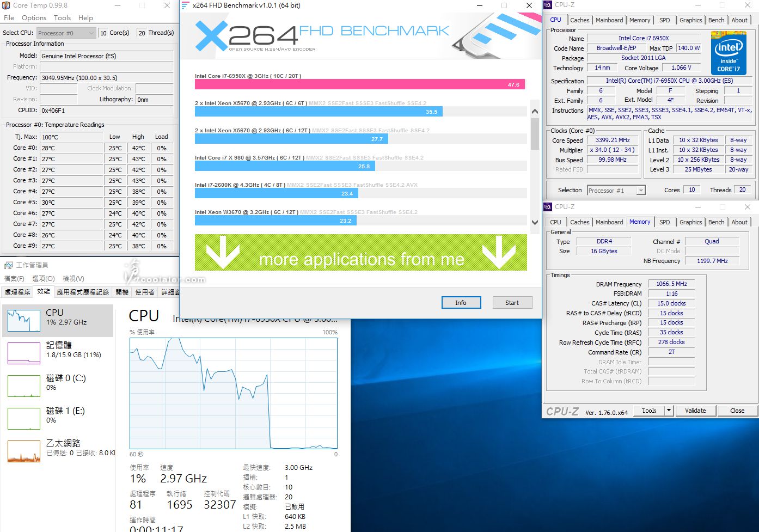Switch to 開機 tab in Task Manager

point(122,292)
